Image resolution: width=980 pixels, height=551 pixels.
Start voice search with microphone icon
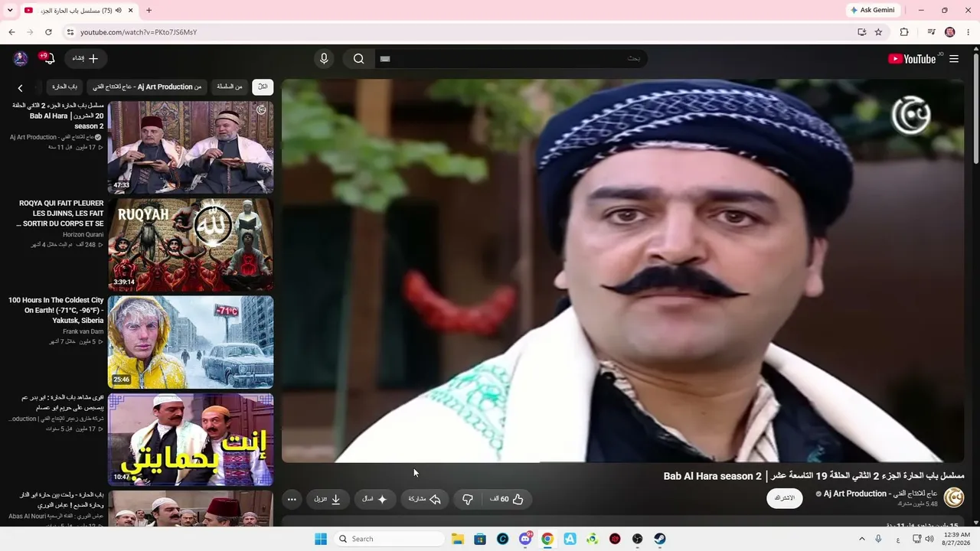pos(324,59)
